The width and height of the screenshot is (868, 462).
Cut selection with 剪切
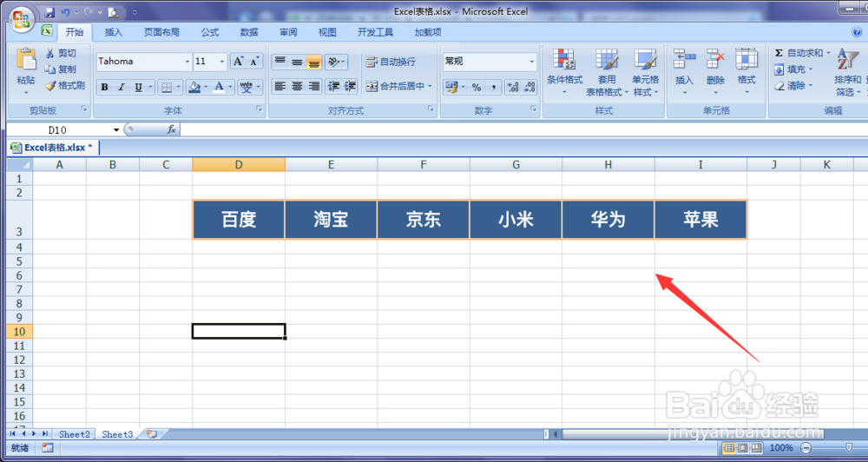[61, 53]
